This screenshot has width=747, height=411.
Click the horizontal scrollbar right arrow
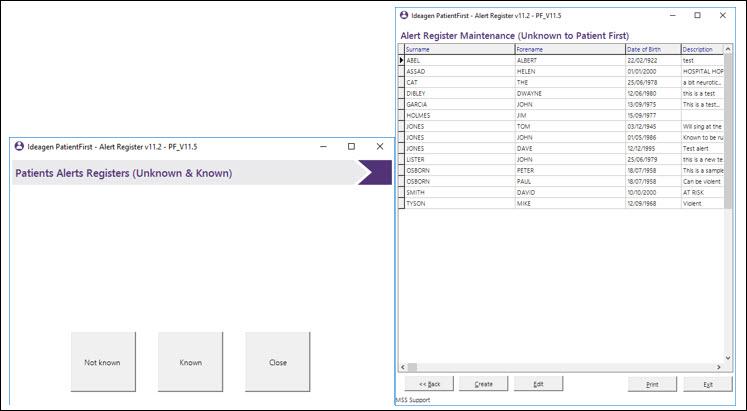tap(719, 367)
